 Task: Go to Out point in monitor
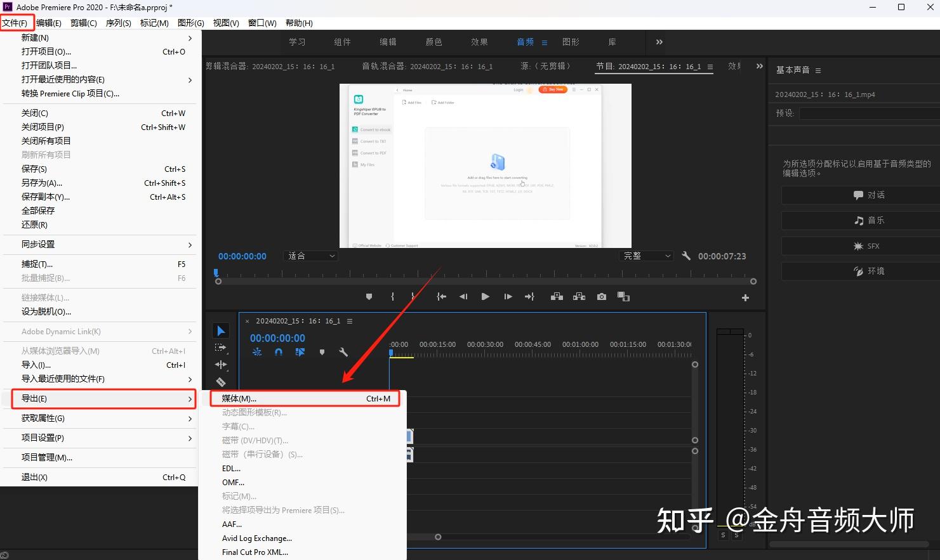coord(529,297)
